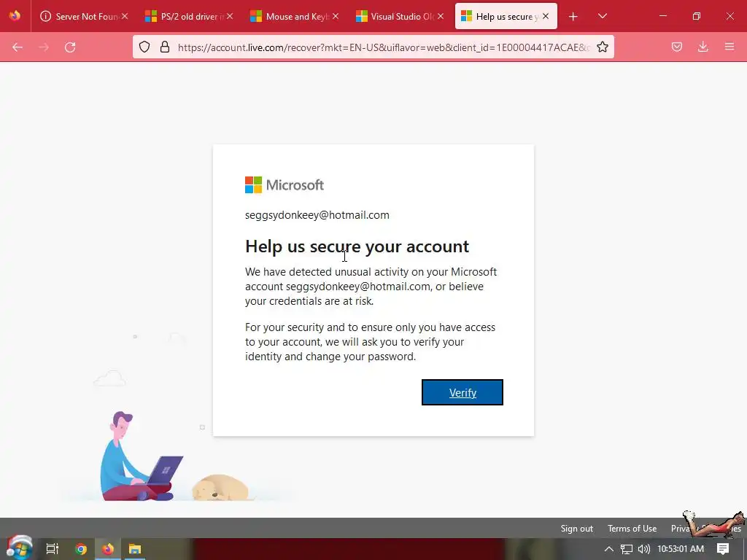Open the Firefox logo tab button

[15, 16]
